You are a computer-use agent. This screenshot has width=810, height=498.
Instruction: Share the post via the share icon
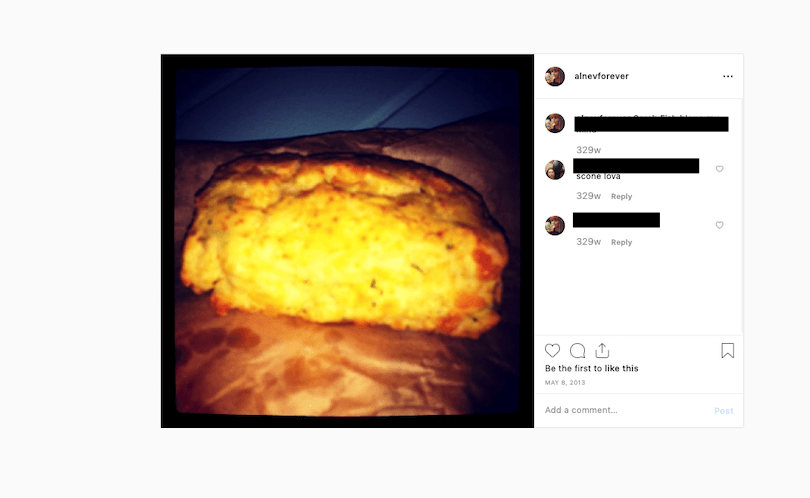[x=602, y=351]
